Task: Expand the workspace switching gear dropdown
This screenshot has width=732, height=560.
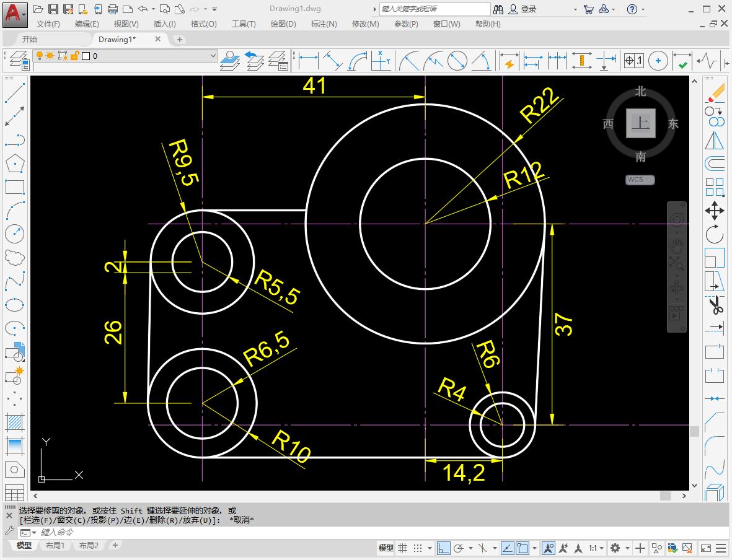Action: coord(619,548)
